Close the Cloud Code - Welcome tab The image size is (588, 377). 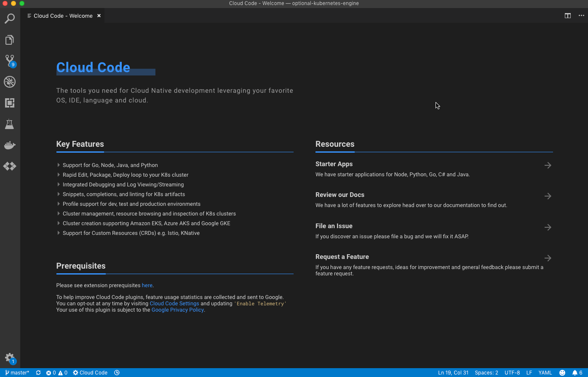[x=99, y=16]
